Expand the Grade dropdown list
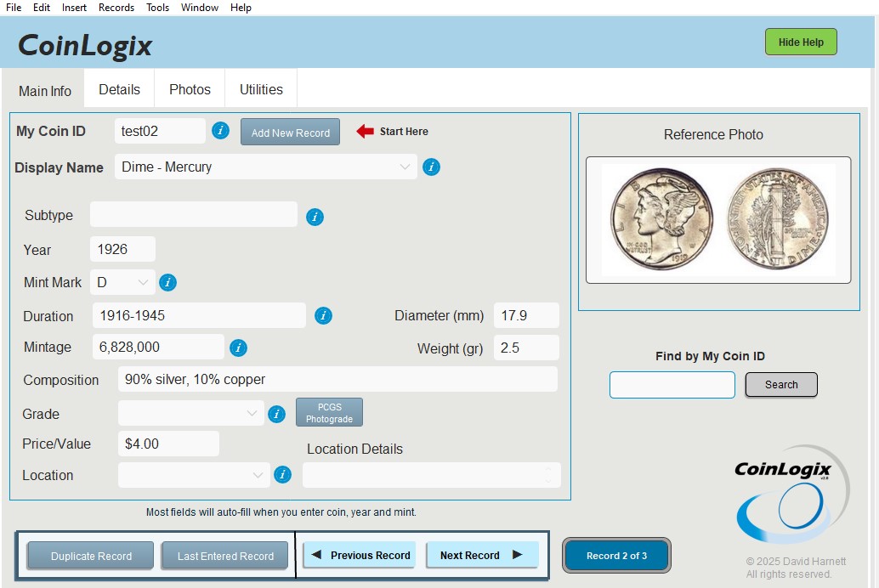Viewport: 879px width, 588px height. coord(252,413)
